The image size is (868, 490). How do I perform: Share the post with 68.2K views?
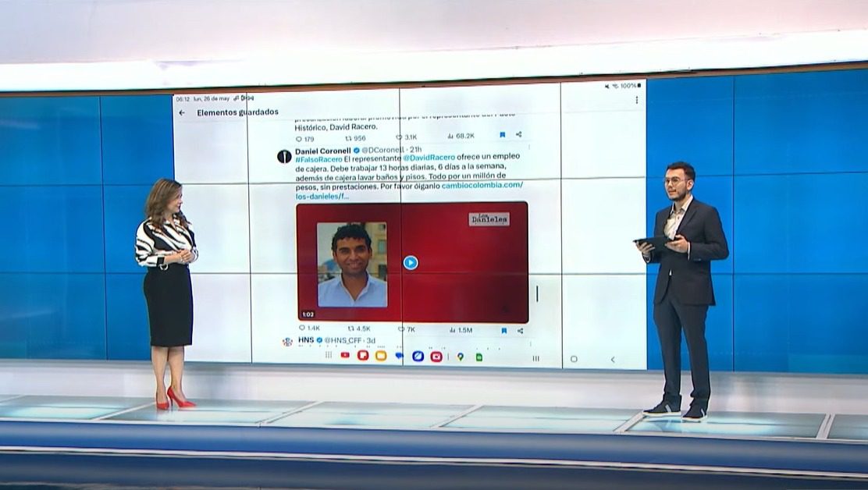click(x=519, y=134)
